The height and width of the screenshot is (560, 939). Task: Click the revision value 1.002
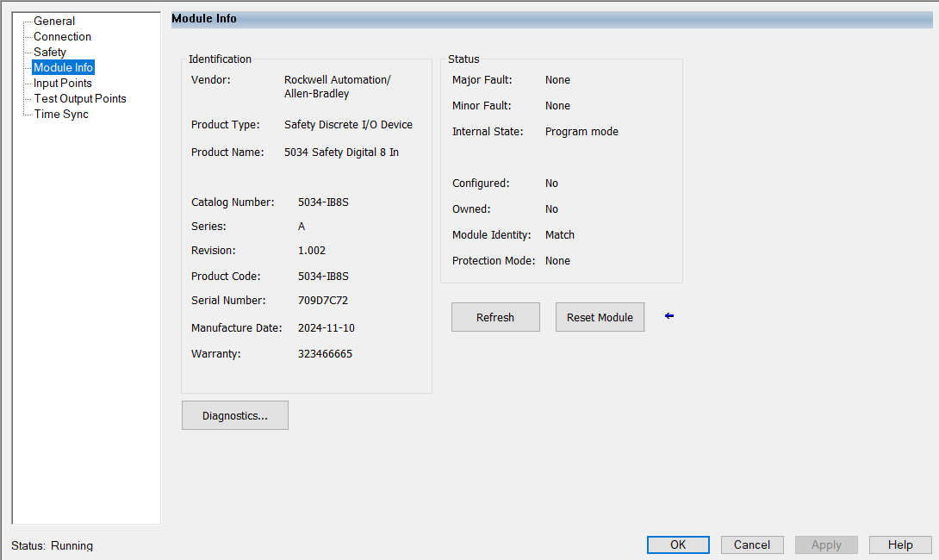tap(311, 251)
